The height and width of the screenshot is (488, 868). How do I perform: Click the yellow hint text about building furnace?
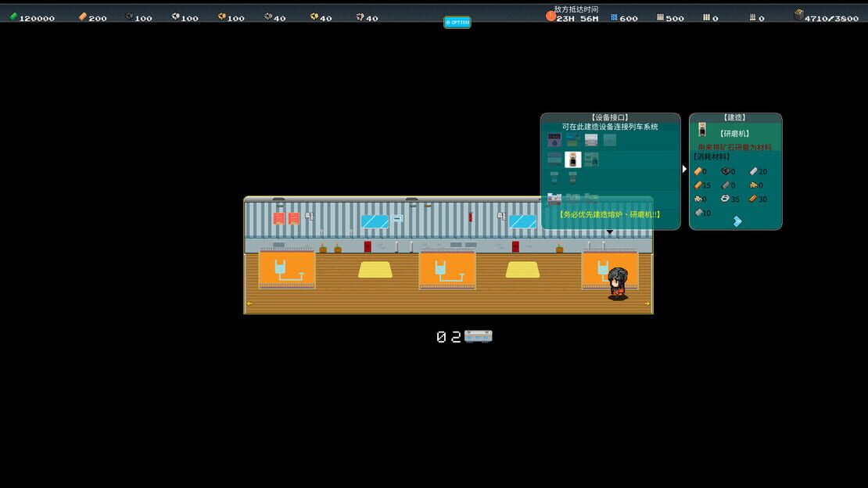609,214
